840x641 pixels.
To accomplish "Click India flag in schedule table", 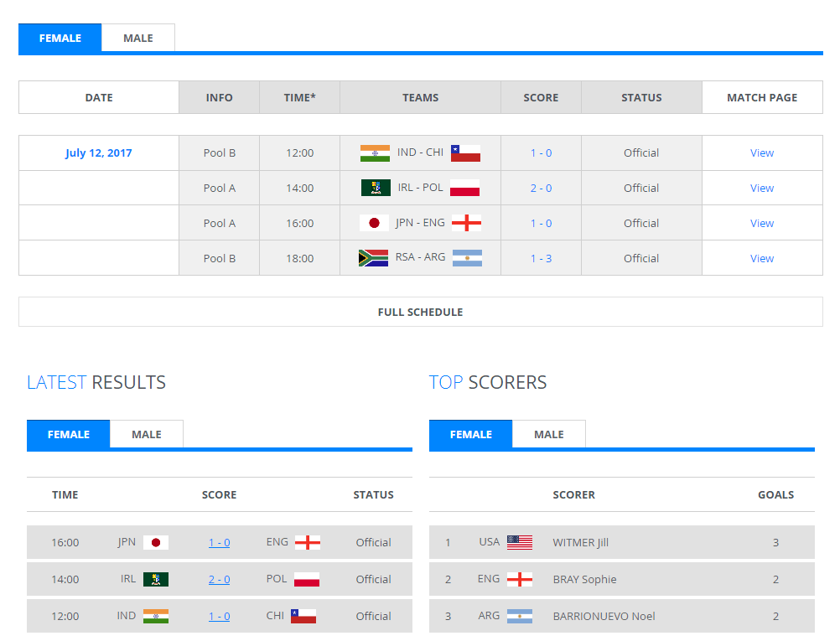I will [x=375, y=153].
